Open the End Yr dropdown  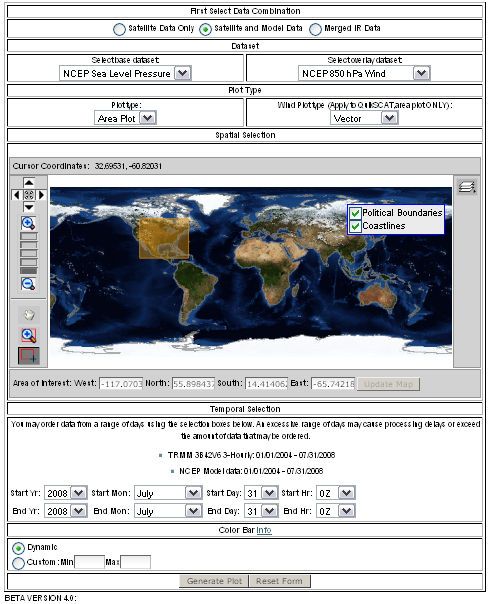click(x=66, y=511)
